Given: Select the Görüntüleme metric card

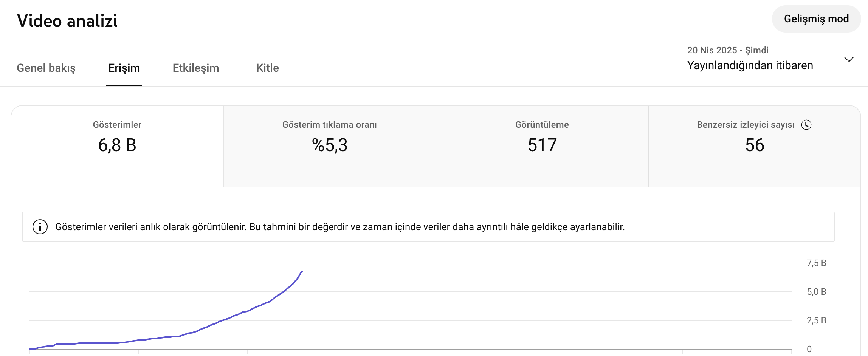Looking at the screenshot, I should (x=542, y=146).
